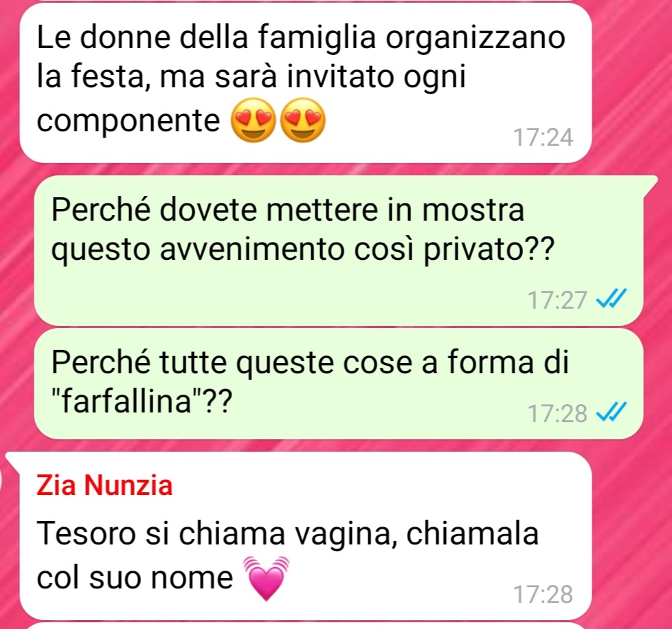The image size is (672, 629).
Task: Tap the 17:28 timestamp on green bubble
Action: coord(557,413)
